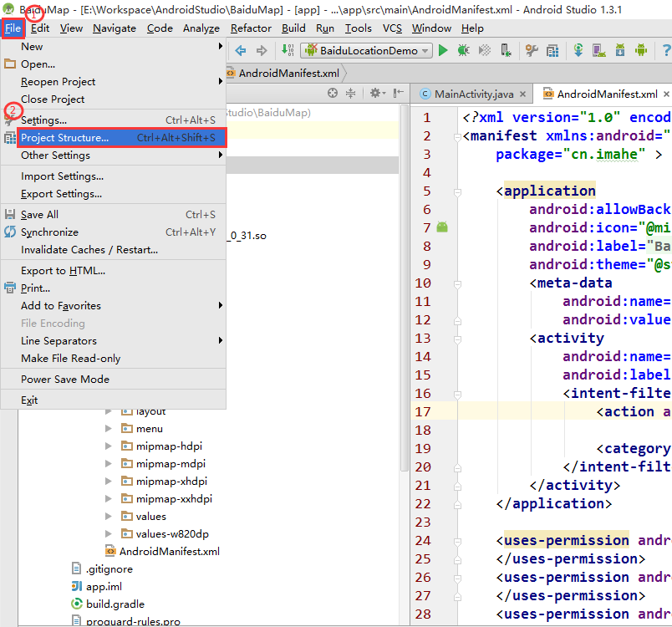Hide the project tool window panel
The image size is (672, 627).
click(x=399, y=93)
